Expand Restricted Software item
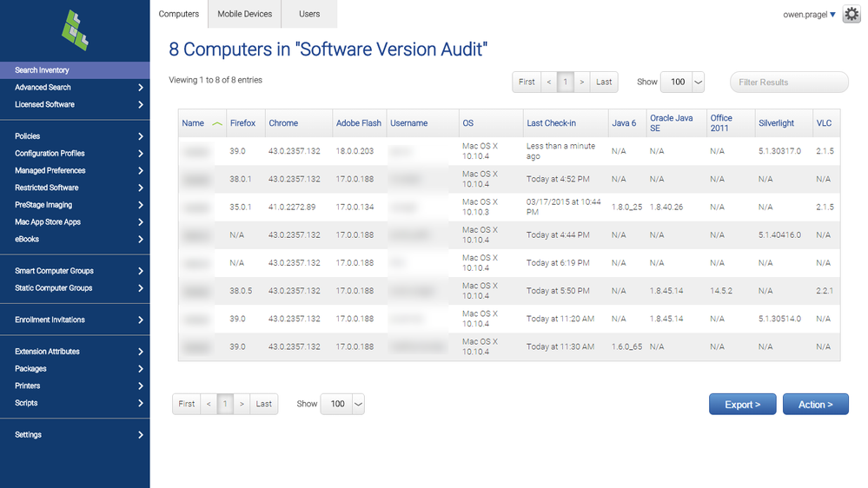 tap(75, 188)
